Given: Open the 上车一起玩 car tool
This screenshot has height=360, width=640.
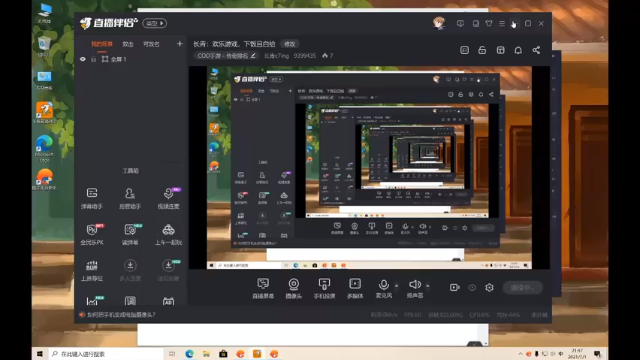Looking at the screenshot, I should tap(168, 234).
